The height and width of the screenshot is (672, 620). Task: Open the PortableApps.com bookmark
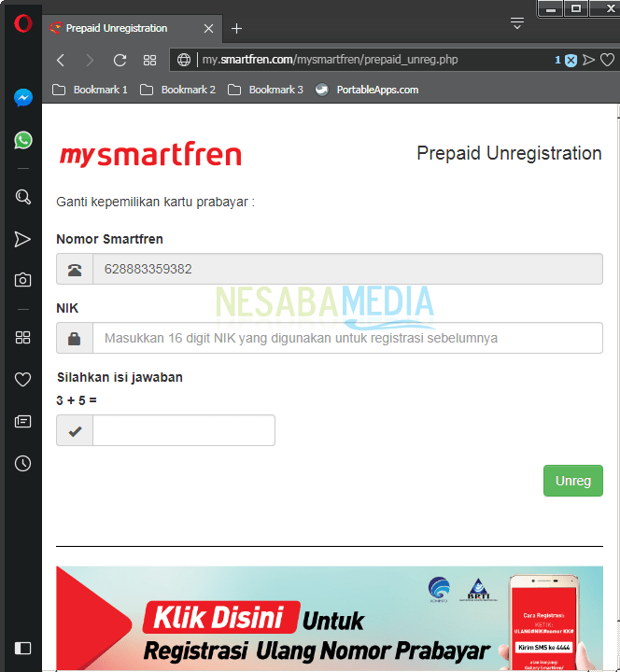367,90
